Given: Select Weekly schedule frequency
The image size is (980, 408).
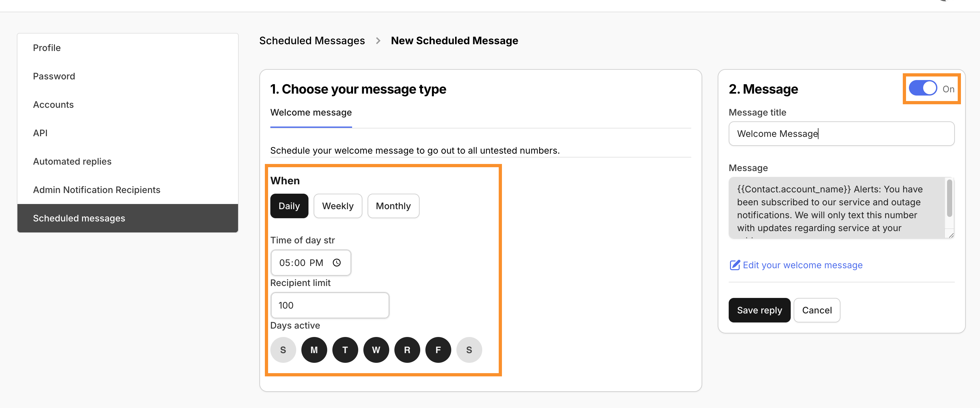Looking at the screenshot, I should point(338,206).
